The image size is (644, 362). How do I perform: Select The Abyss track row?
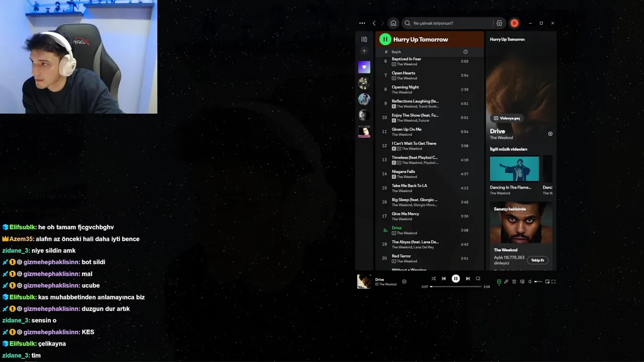430,244
